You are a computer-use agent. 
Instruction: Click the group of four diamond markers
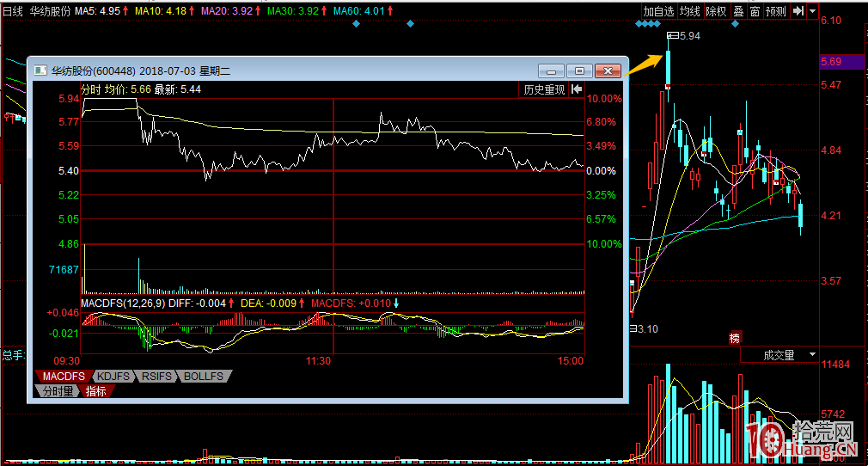point(648,24)
